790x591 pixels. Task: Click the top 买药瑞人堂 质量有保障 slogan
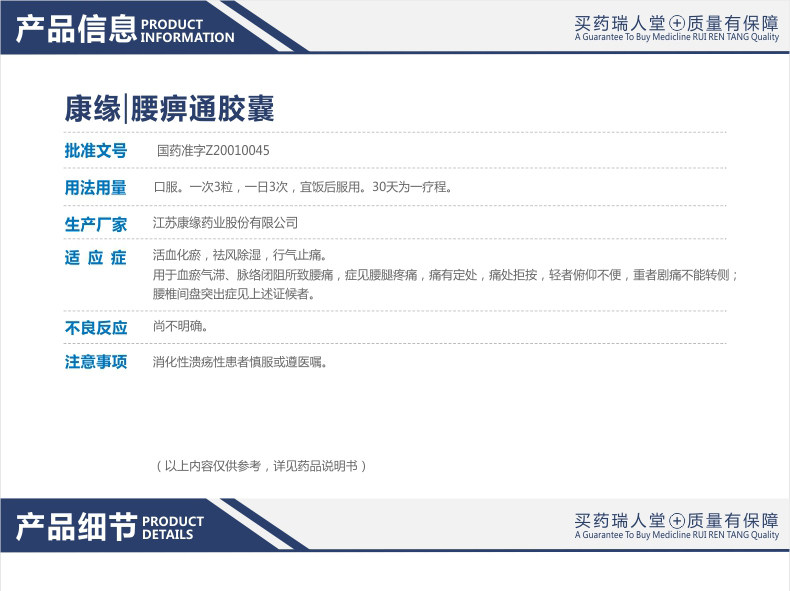pos(677,23)
